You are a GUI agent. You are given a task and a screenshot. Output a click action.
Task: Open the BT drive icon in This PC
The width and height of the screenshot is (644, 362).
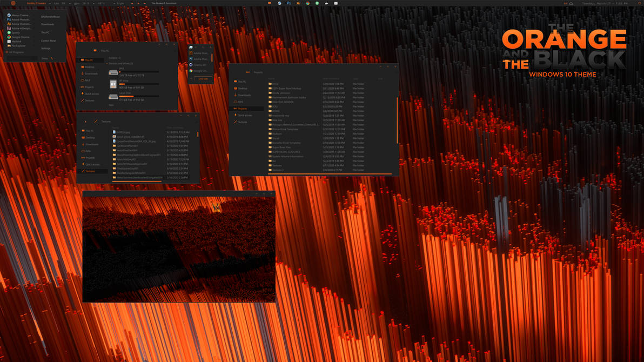click(x=113, y=84)
